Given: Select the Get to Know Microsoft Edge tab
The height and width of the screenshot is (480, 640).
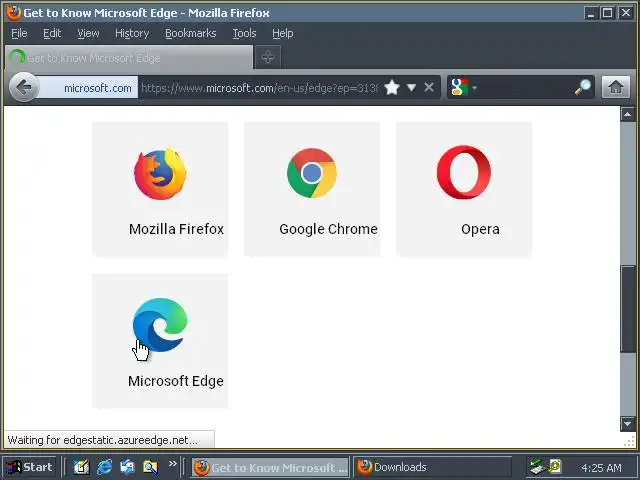Looking at the screenshot, I should [x=129, y=57].
